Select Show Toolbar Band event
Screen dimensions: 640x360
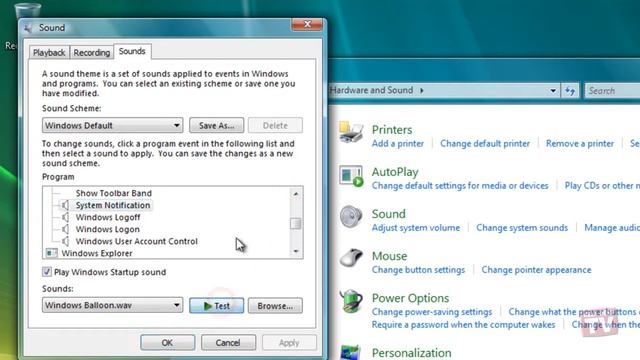[113, 193]
